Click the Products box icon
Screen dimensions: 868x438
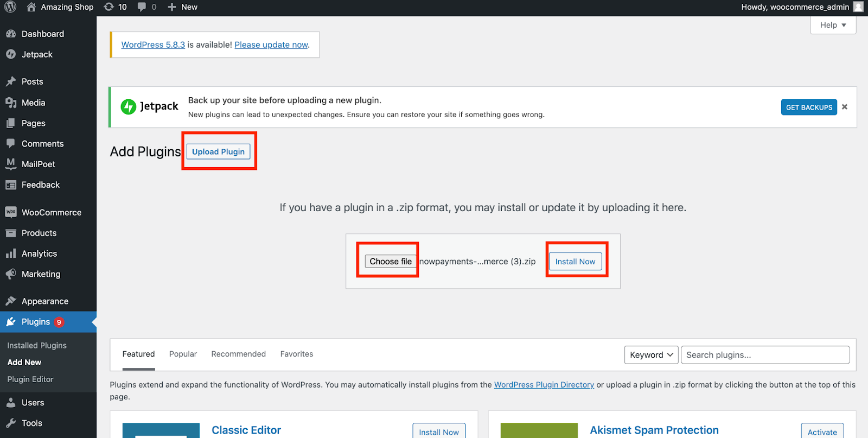pyautogui.click(x=11, y=233)
